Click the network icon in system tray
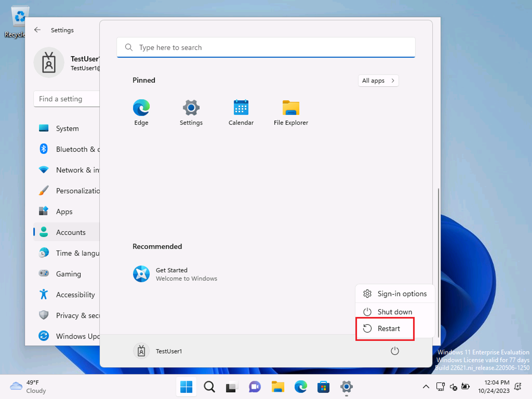Viewport: 532px width, 399px height. pos(440,387)
